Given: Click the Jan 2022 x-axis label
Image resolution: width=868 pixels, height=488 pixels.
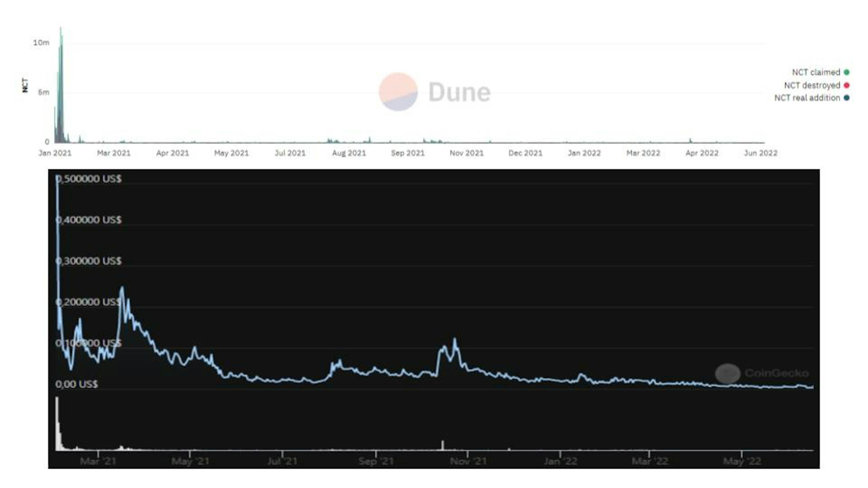Looking at the screenshot, I should point(584,153).
